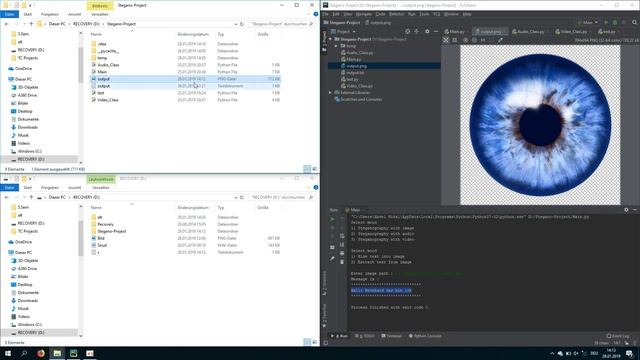Open Scratches and Consoles in project tree
The height and width of the screenshot is (360, 640).
[x=359, y=99]
